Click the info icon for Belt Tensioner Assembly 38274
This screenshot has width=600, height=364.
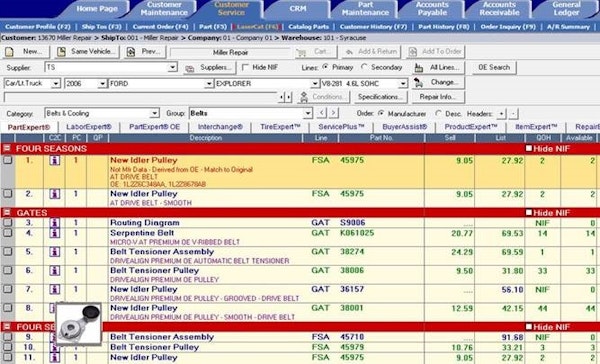coord(55,251)
